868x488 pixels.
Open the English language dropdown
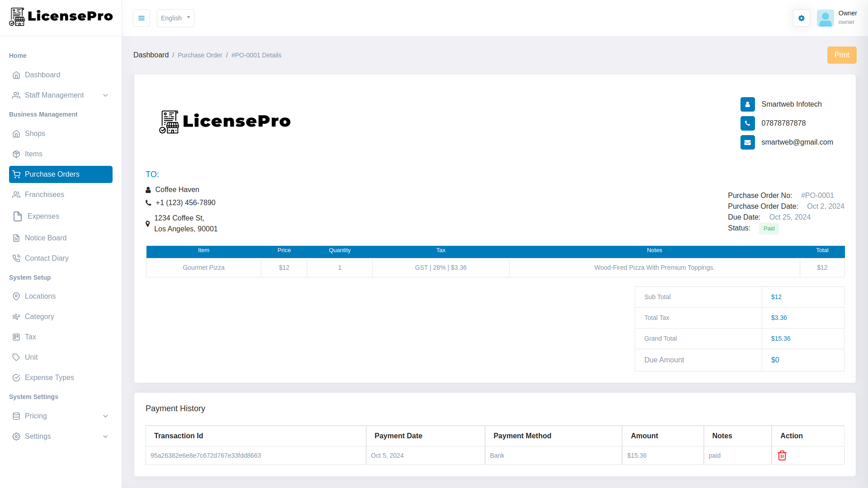click(x=175, y=18)
